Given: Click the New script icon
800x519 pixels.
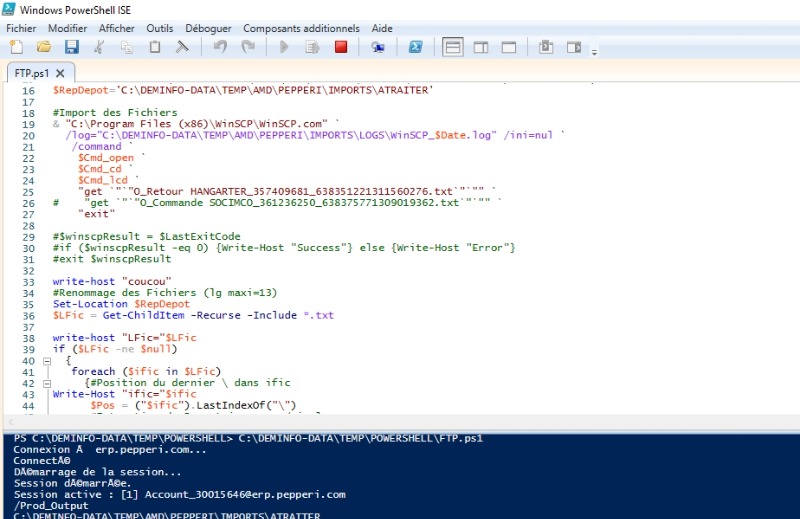Looking at the screenshot, I should pyautogui.click(x=16, y=47).
